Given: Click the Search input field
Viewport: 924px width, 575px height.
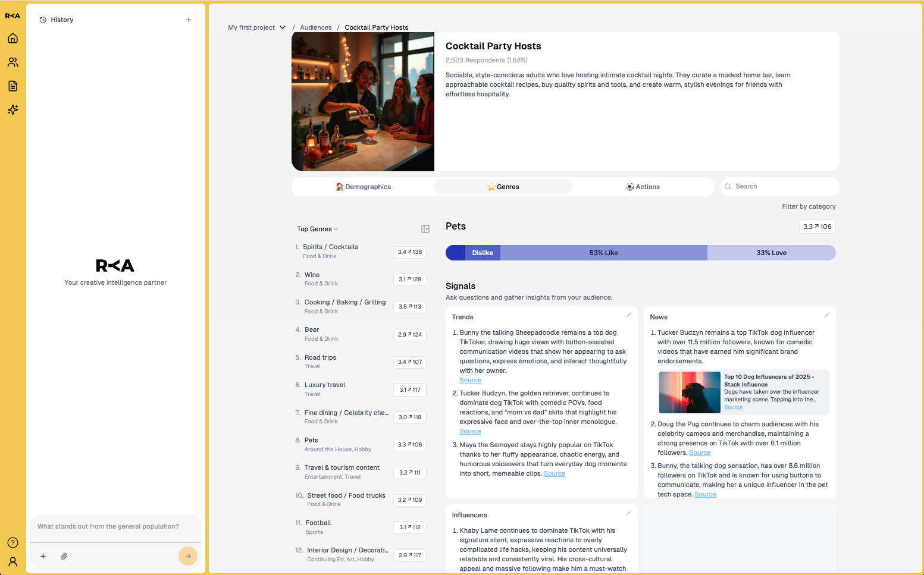Looking at the screenshot, I should tap(780, 187).
